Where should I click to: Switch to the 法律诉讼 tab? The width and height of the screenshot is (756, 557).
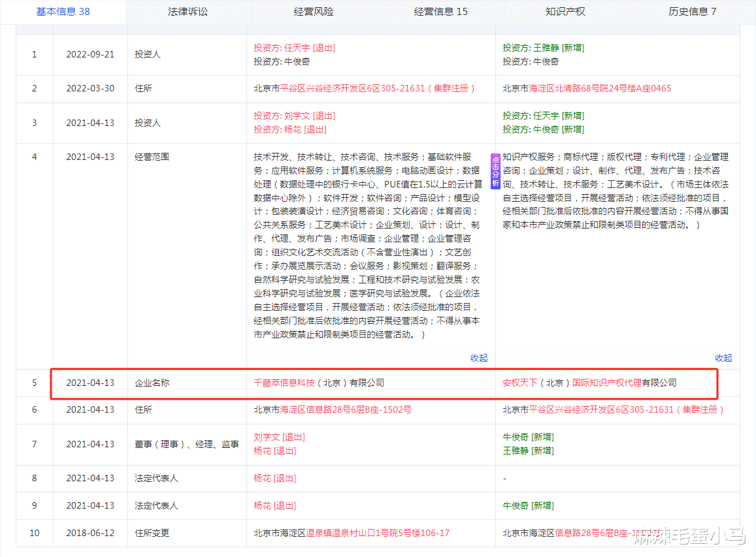click(x=188, y=12)
